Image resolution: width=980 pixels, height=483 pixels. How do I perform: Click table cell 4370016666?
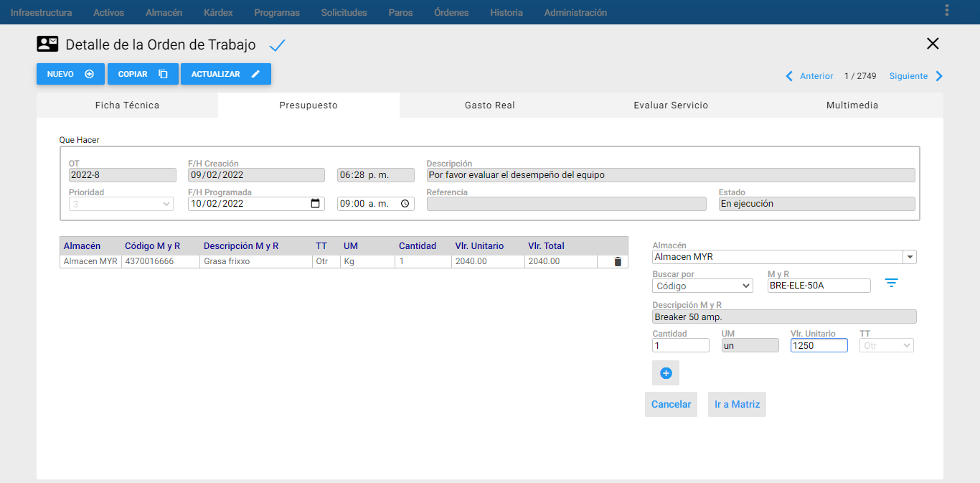pos(160,262)
